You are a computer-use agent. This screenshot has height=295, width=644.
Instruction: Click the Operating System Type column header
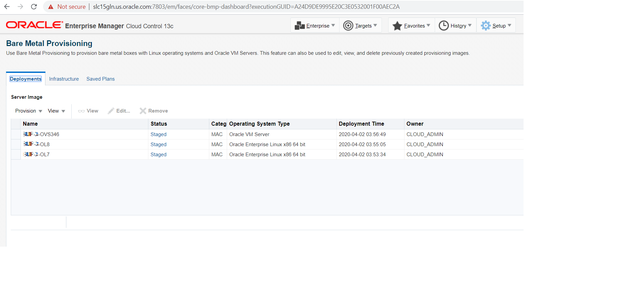coord(282,124)
